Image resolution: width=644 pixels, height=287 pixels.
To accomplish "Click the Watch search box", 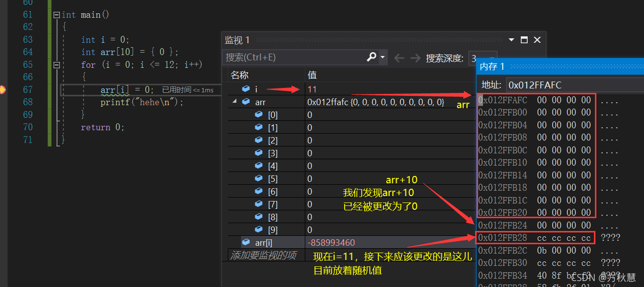I will pyautogui.click(x=295, y=57).
